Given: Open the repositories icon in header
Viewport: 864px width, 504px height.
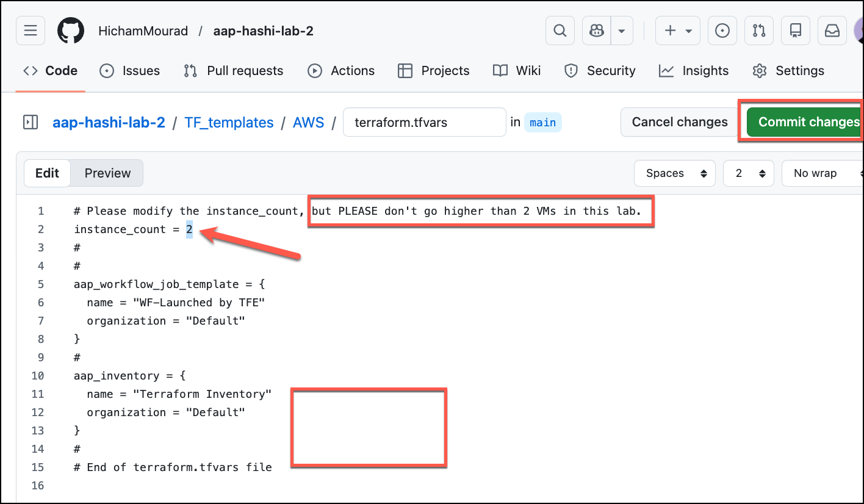Looking at the screenshot, I should [x=796, y=31].
